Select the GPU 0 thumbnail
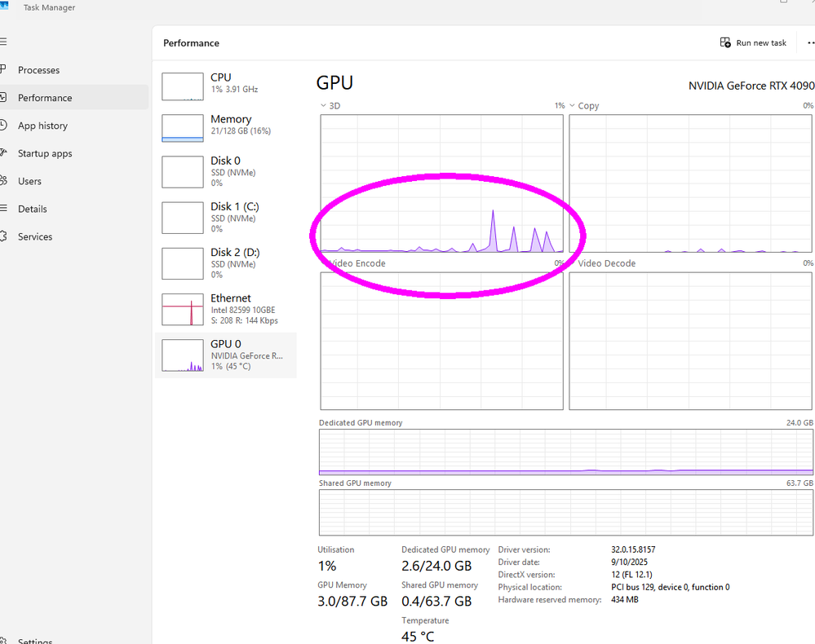815x644 pixels. [183, 355]
